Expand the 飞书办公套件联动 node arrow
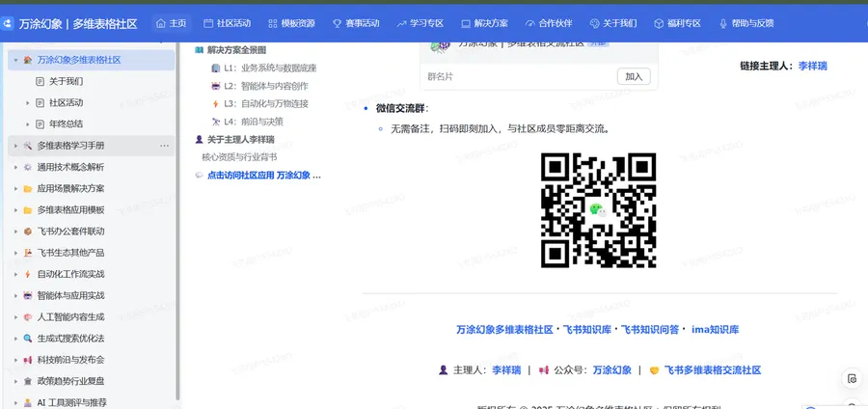The height and width of the screenshot is (409, 868). pos(15,232)
